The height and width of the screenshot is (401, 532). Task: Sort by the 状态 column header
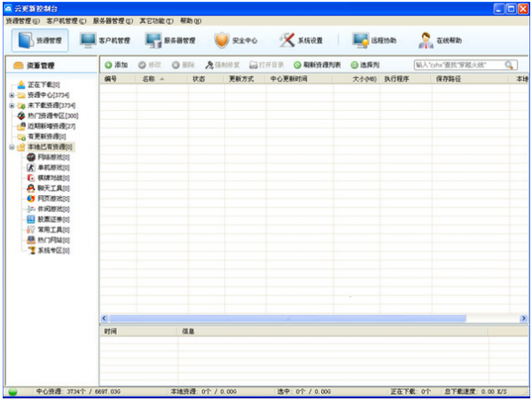206,79
